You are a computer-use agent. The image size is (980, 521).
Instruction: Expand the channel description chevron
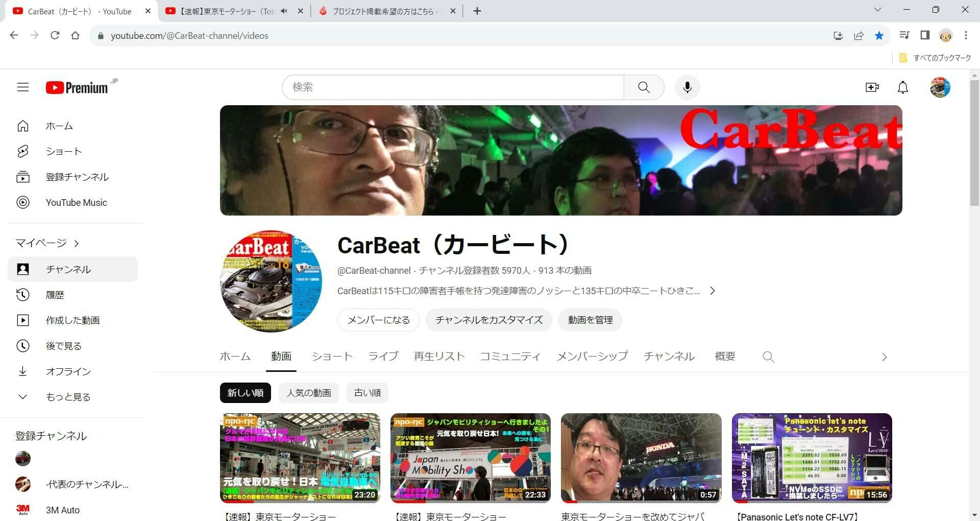(x=713, y=291)
